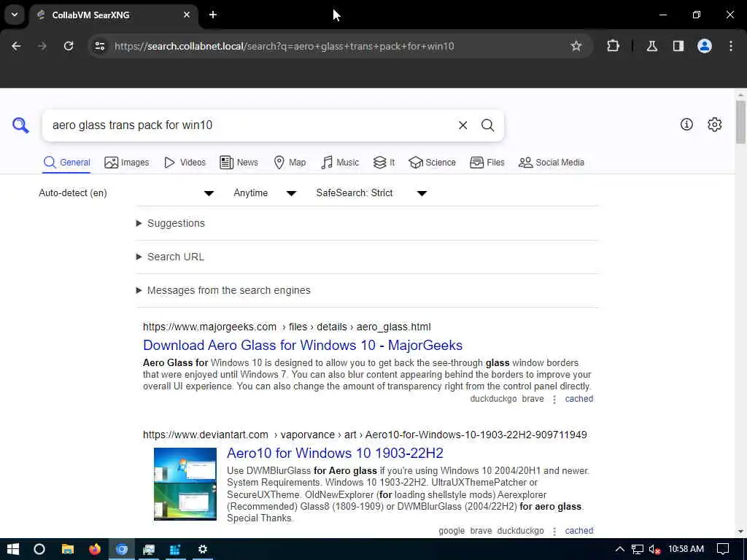Click the muted volume tray icon

point(655,549)
